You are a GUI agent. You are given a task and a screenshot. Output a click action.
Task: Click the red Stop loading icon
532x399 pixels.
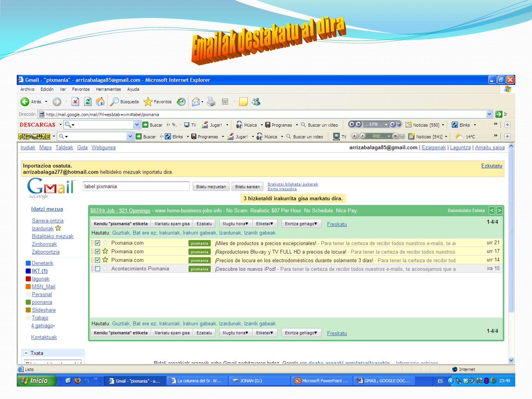[x=76, y=102]
